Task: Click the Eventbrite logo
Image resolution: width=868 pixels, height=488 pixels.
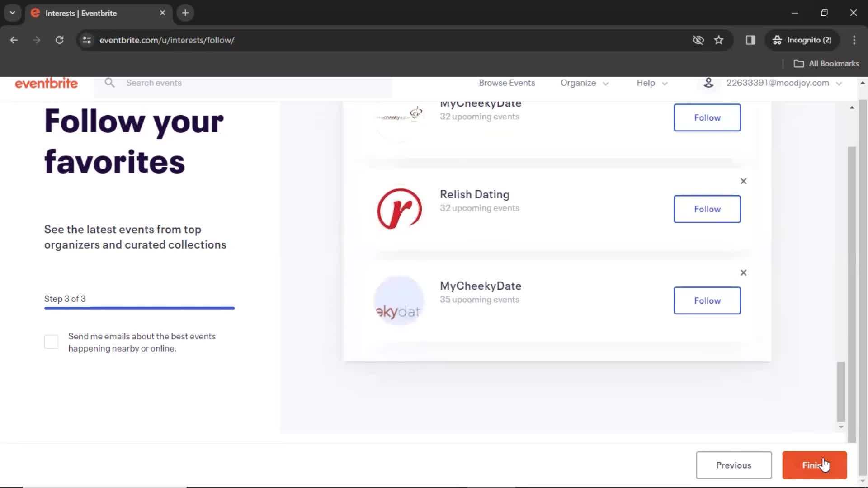Action: pyautogui.click(x=46, y=83)
